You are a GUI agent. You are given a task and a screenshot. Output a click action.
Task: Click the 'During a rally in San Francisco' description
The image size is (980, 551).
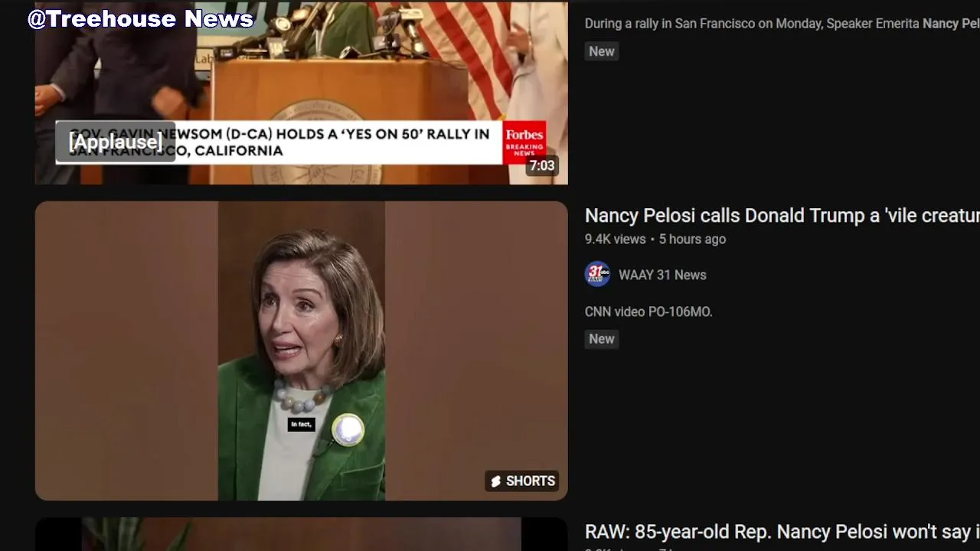click(782, 24)
